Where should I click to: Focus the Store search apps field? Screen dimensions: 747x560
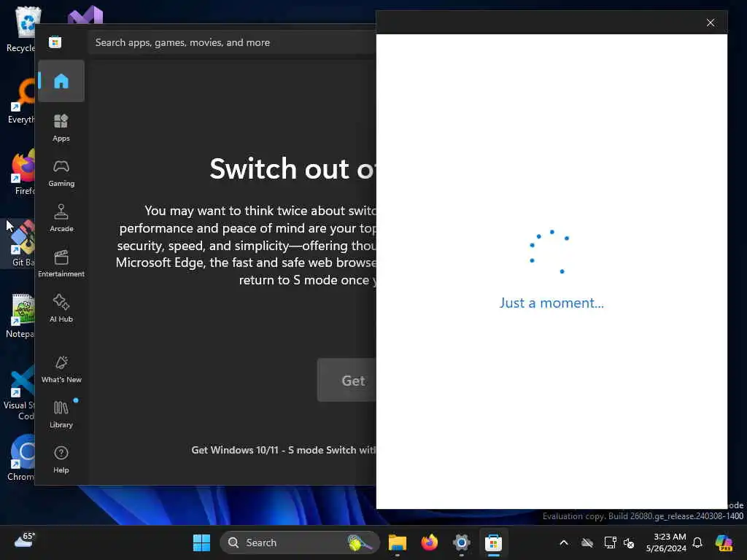231,42
